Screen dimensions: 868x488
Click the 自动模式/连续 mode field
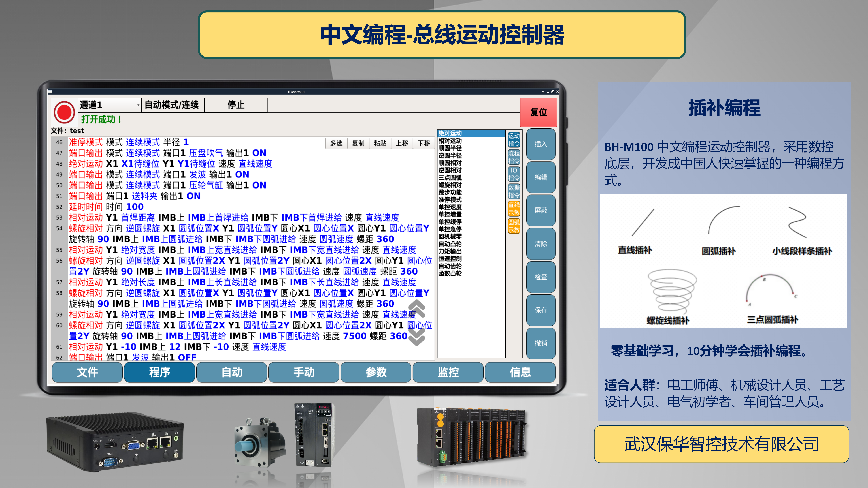pos(173,105)
